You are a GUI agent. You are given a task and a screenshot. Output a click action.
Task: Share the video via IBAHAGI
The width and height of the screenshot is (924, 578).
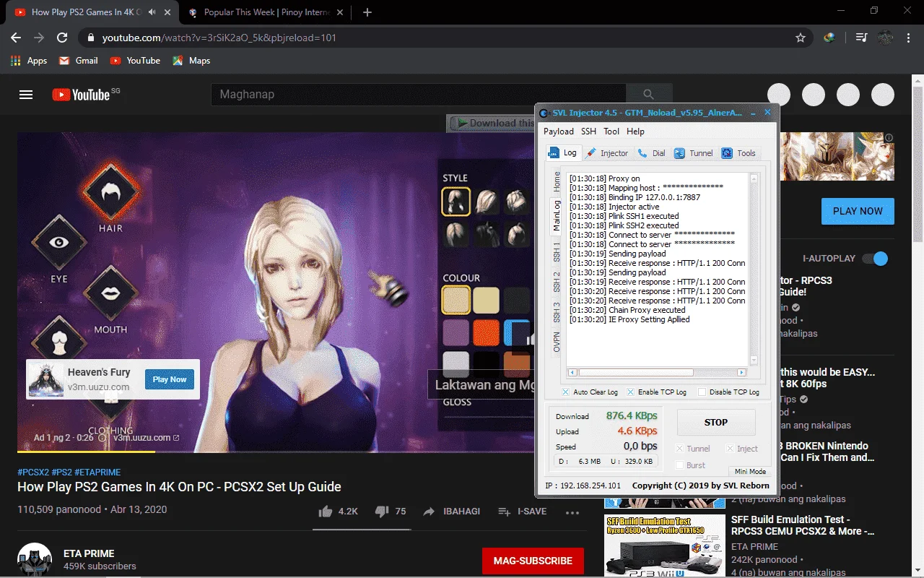pos(451,511)
